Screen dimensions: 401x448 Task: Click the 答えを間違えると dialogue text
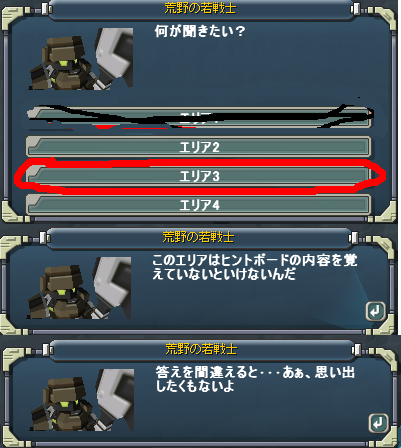255,379
